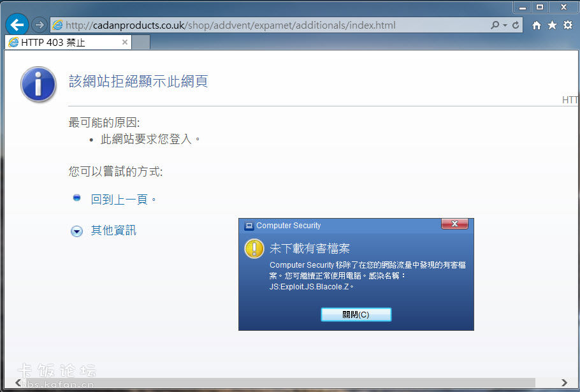Image resolution: width=580 pixels, height=392 pixels.
Task: Minimize the browser window
Action: tap(522, 8)
